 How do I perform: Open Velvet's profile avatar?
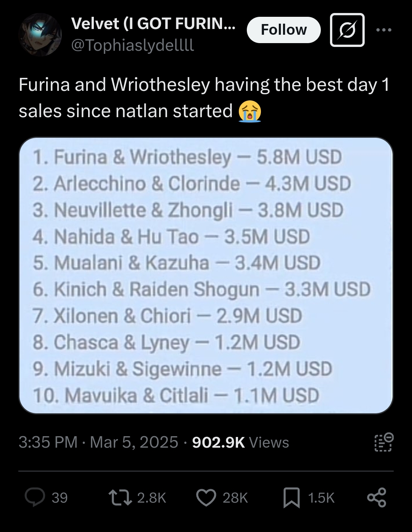click(40, 35)
